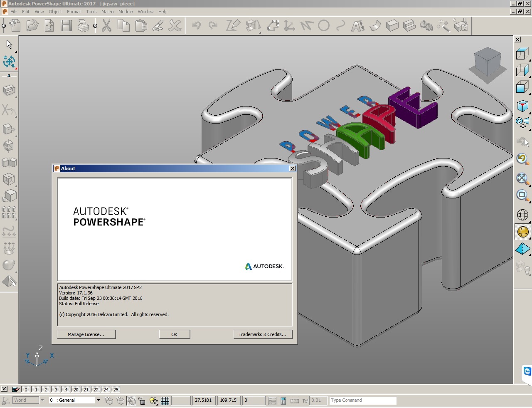Click the Tol tolerance value field
532x408 pixels.
click(x=318, y=400)
